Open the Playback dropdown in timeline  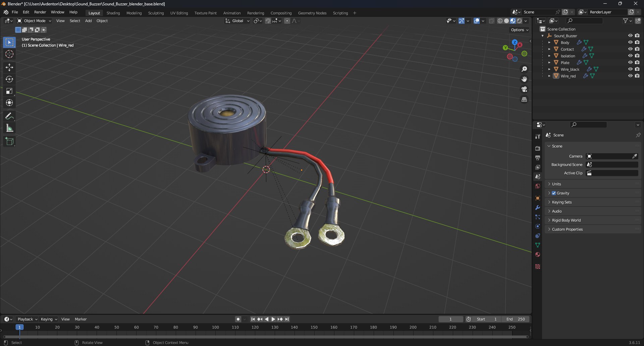pos(27,319)
